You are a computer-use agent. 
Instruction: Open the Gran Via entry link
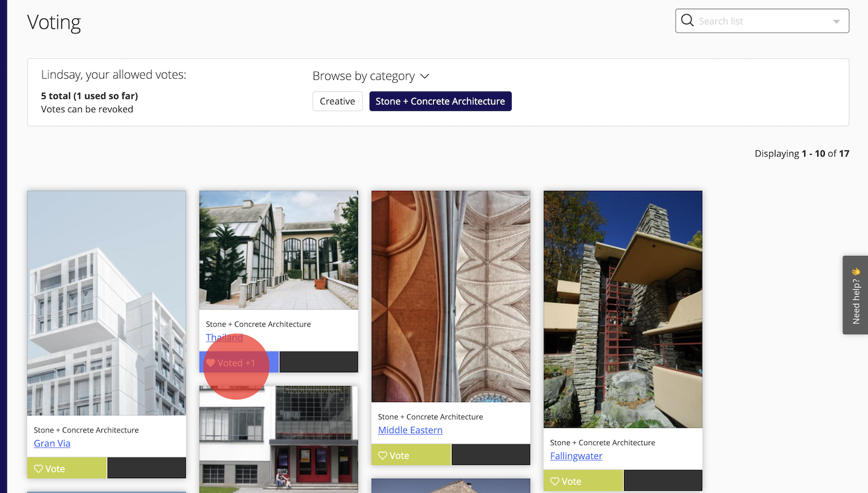[52, 444]
